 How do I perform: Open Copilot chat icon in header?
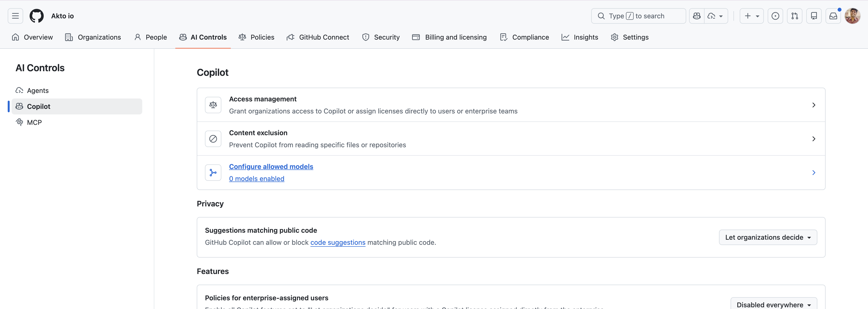click(x=697, y=16)
